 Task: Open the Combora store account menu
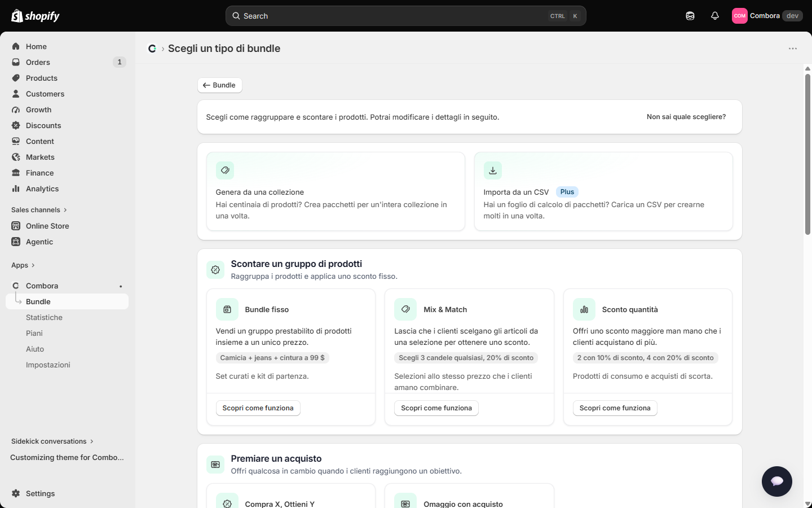[767, 16]
